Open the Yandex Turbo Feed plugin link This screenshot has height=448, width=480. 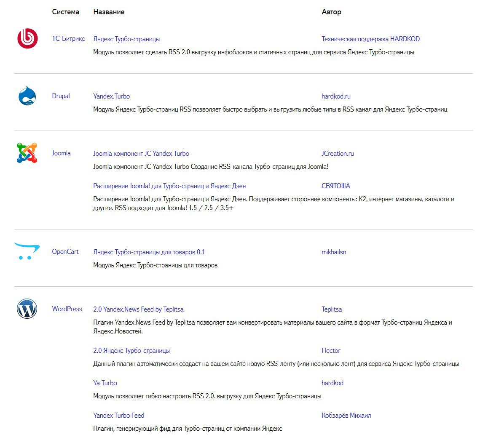coord(119,415)
